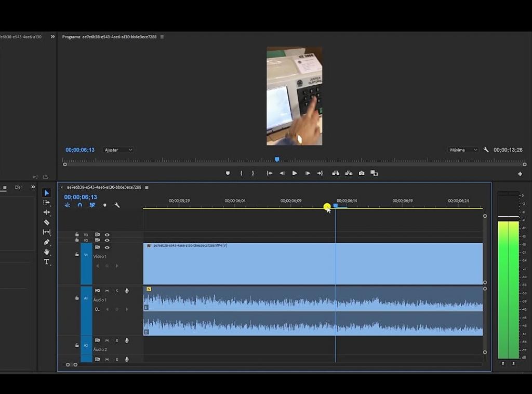Open the Máxima playback resolution dropdown
The width and height of the screenshot is (532, 394).
(x=463, y=150)
